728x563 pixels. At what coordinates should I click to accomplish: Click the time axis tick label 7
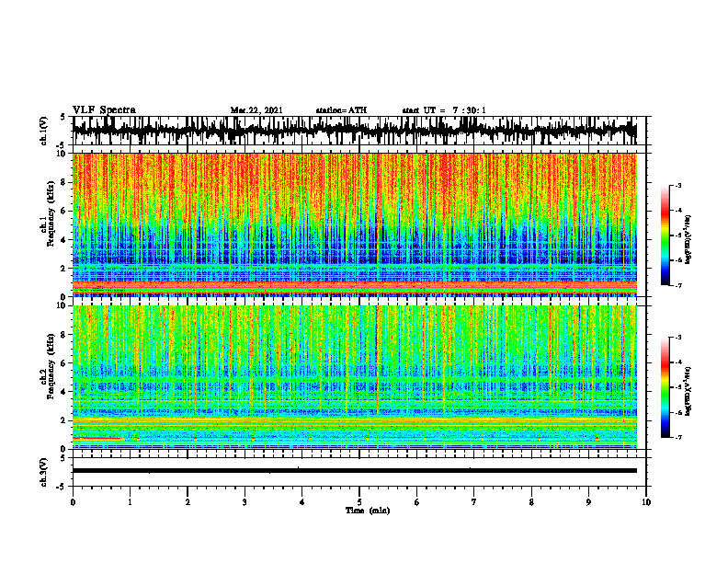(474, 502)
